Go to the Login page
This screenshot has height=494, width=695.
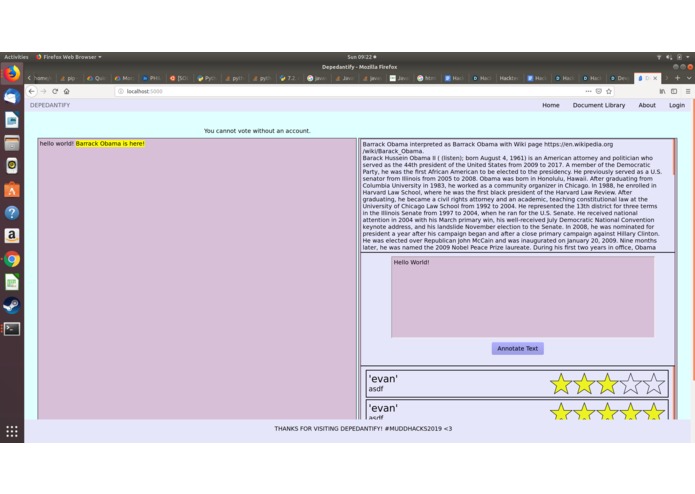click(677, 105)
